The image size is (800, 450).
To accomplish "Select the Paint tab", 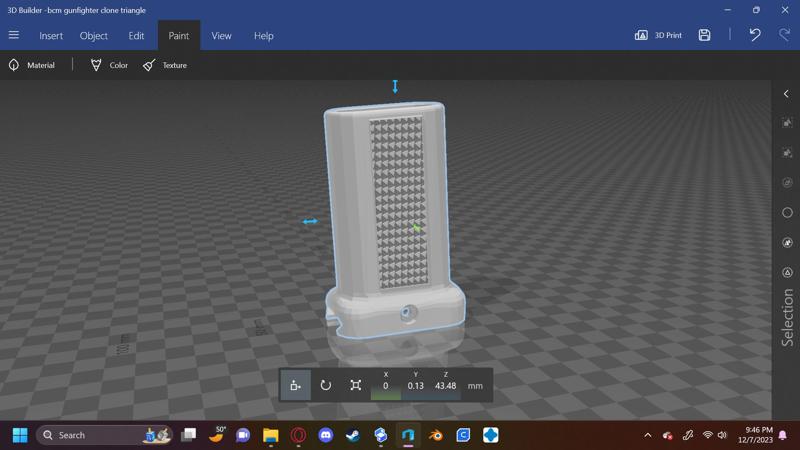I will tap(179, 36).
